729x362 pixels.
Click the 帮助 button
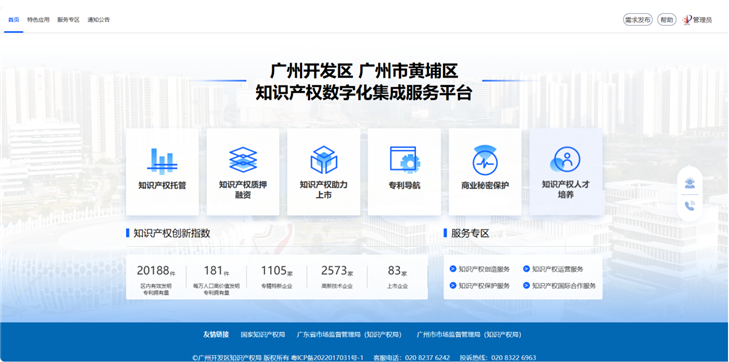point(667,20)
